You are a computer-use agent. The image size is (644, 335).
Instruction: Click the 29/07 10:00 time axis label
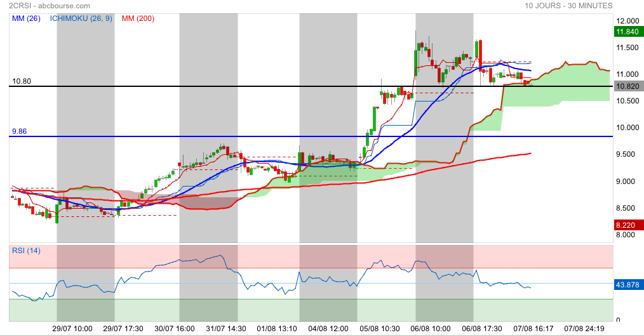(x=72, y=329)
